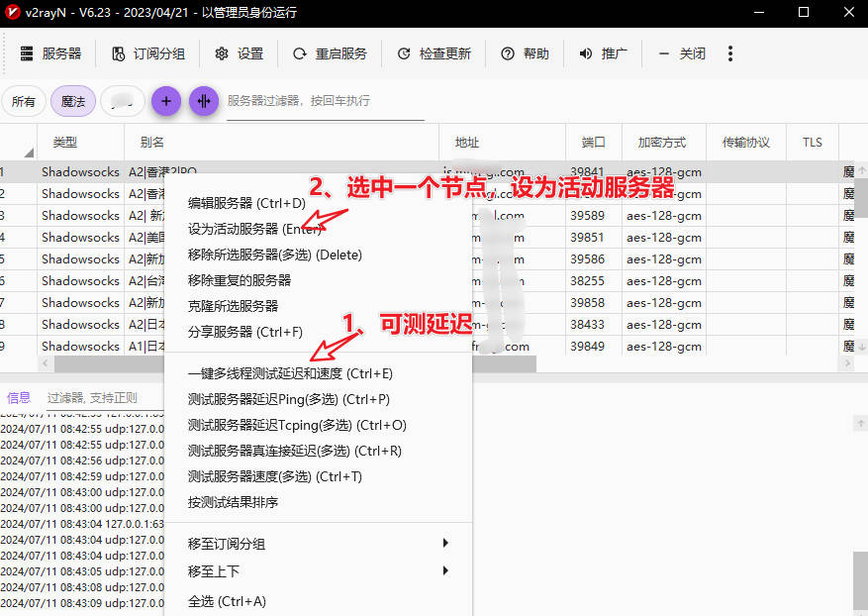The height and width of the screenshot is (616, 868).
Task: Click log panel scroll-up arrow
Action: point(861,423)
